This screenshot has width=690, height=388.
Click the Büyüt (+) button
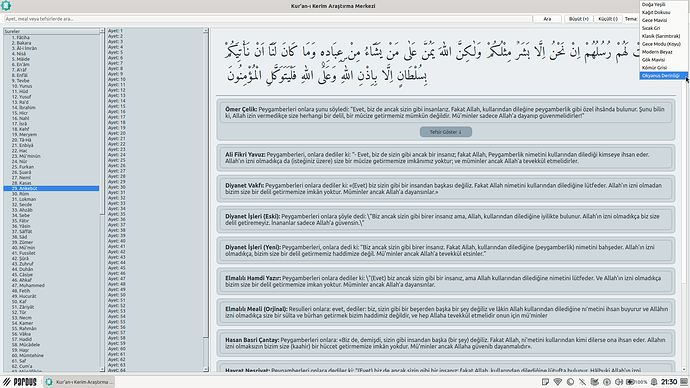coord(578,19)
